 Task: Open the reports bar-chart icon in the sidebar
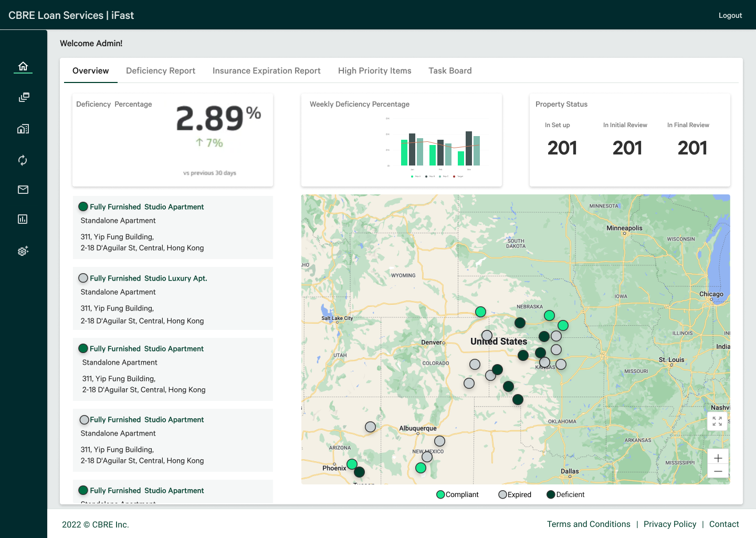23,219
